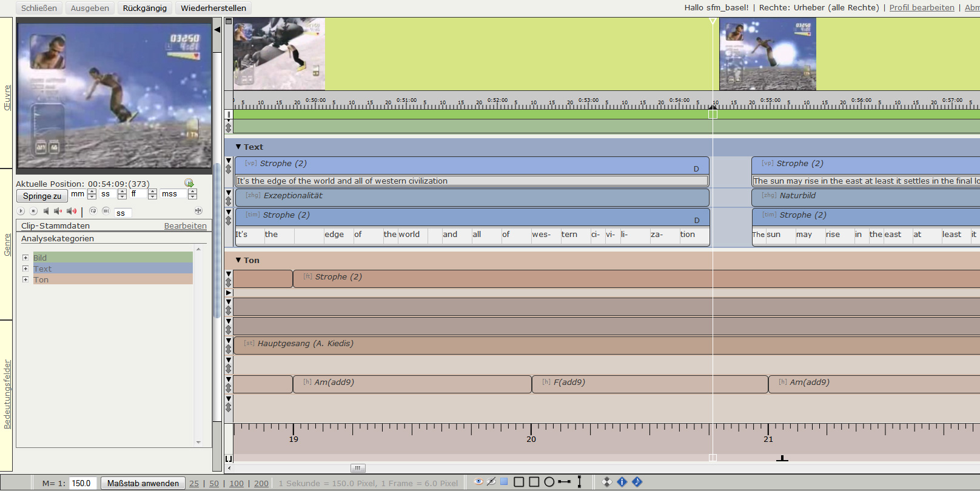Click the crossed-out eye icon

(491, 482)
